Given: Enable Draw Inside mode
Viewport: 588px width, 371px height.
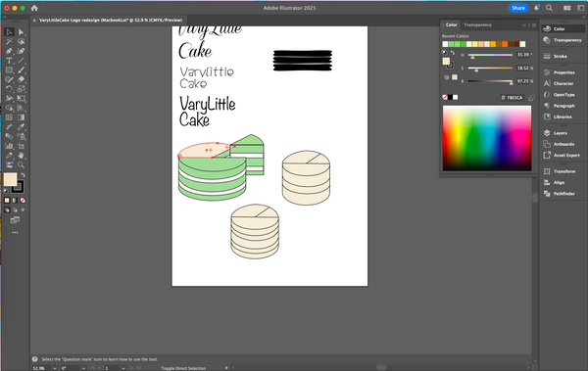Looking at the screenshot, I should pos(23,210).
